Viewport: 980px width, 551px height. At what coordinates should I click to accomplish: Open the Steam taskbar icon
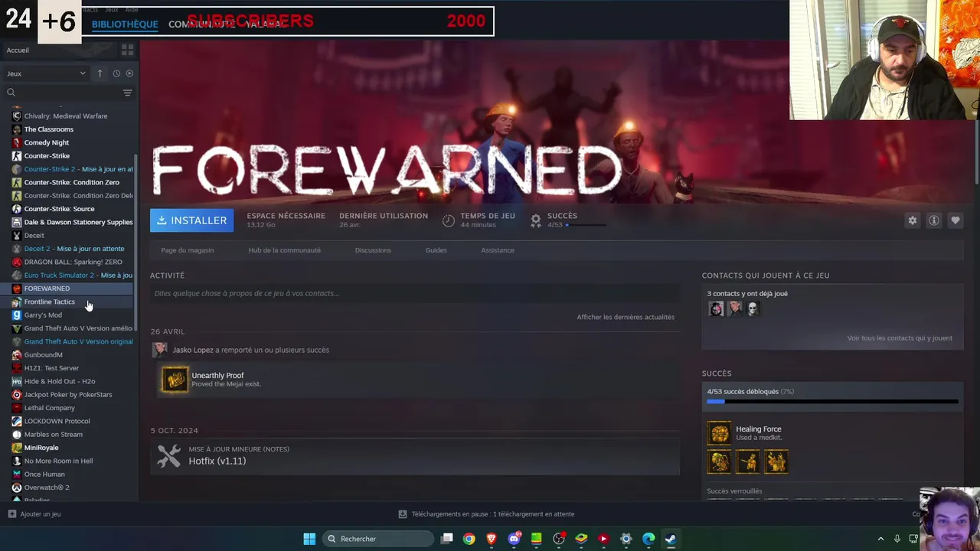pos(671,539)
